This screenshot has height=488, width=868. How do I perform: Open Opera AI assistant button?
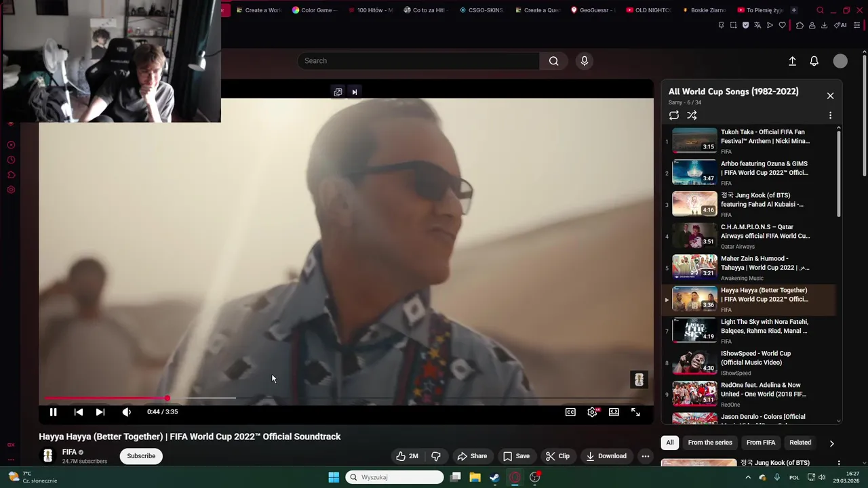pos(841,25)
